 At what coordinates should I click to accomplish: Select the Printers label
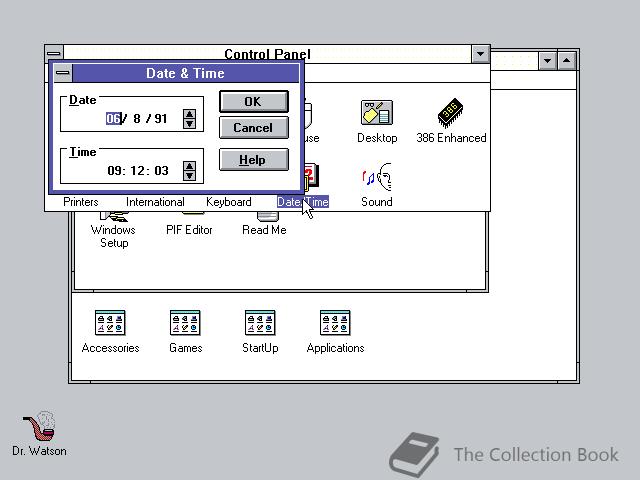pos(80,202)
